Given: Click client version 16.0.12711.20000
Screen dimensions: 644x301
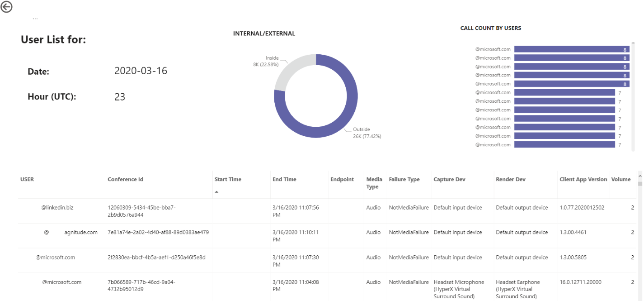Looking at the screenshot, I should coord(581,282).
